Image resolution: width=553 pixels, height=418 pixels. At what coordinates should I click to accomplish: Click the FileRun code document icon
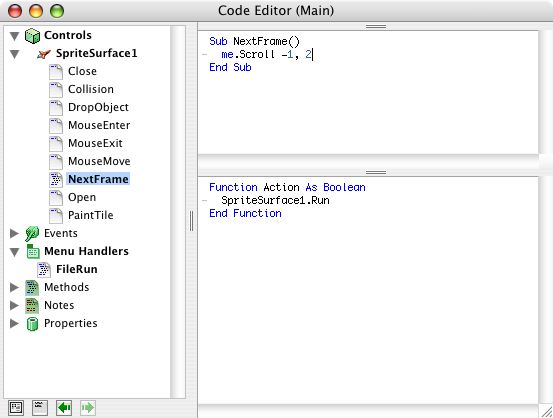(44, 269)
